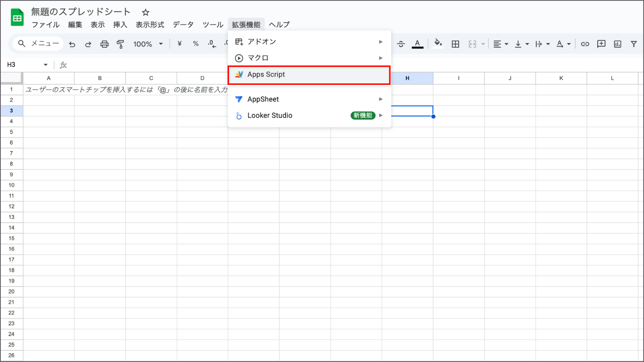Open the 表示 menu
This screenshot has width=644, height=362.
coord(97,25)
